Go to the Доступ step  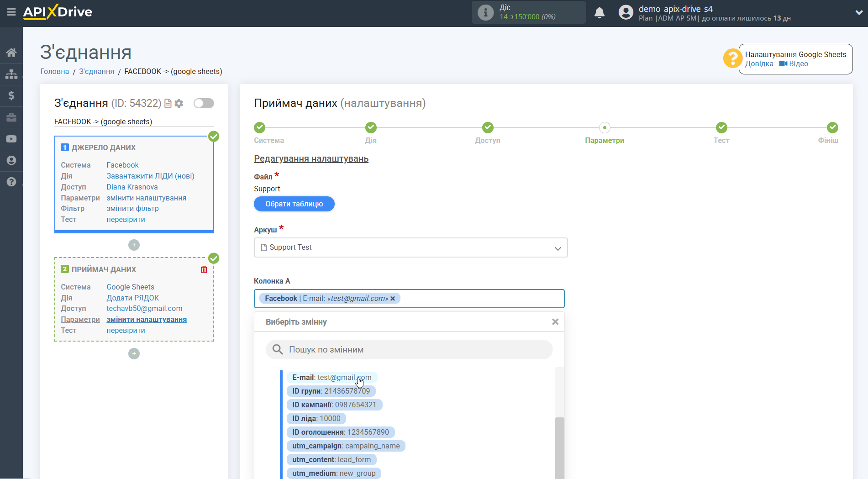[x=488, y=127]
